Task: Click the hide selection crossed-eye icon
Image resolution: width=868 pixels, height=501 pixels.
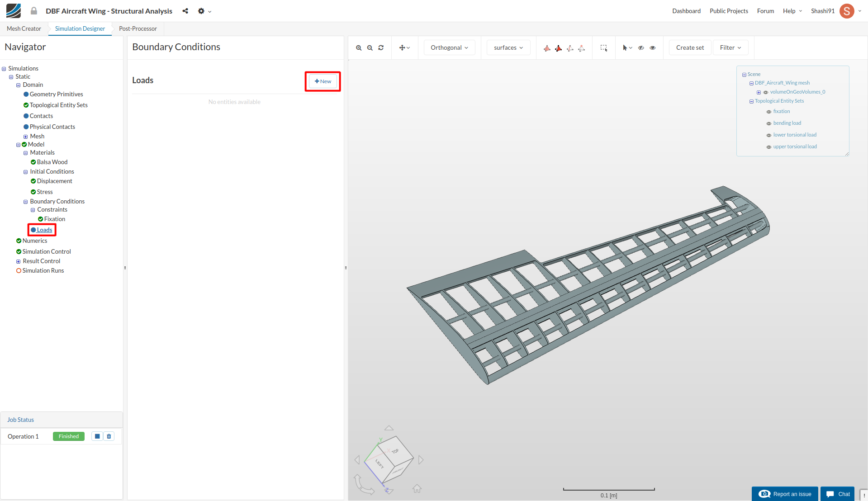Action: (x=641, y=48)
